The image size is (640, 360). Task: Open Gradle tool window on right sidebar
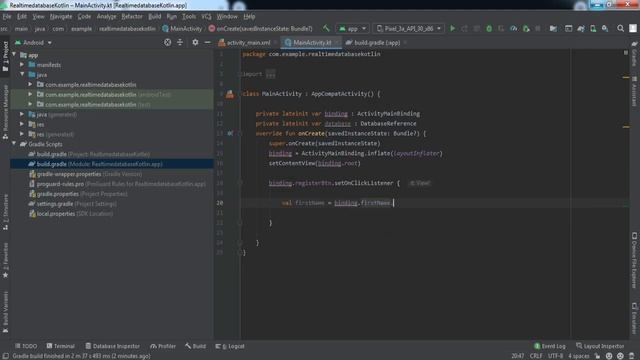pyautogui.click(x=634, y=53)
